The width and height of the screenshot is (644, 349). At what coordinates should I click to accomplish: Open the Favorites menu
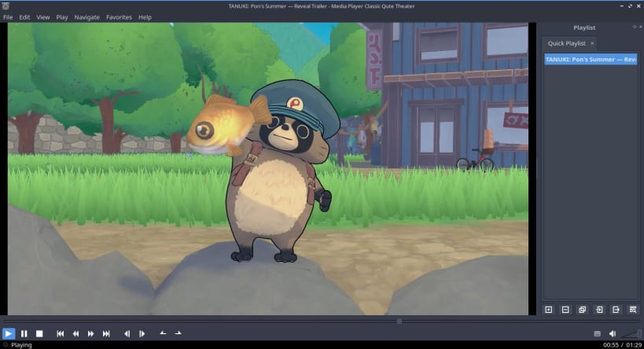pos(119,17)
